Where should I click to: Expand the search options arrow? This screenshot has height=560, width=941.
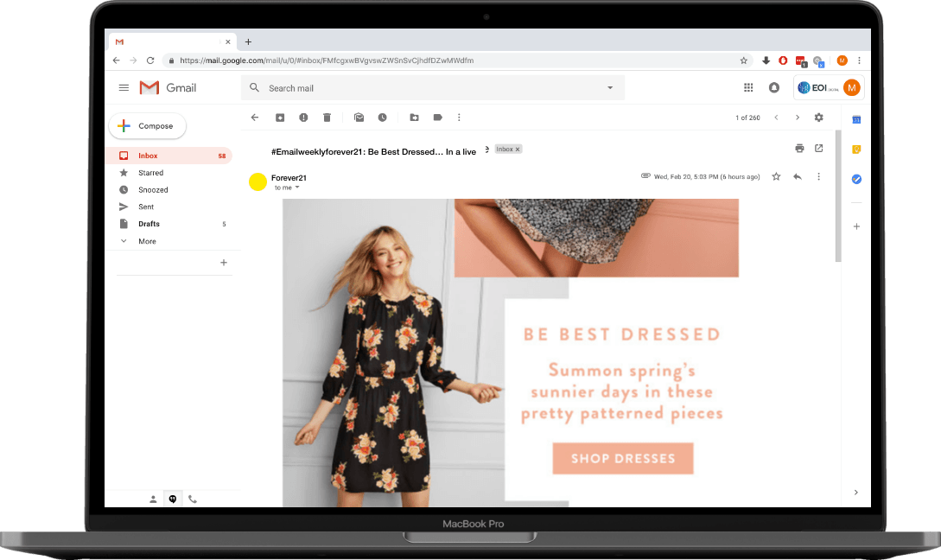tap(609, 87)
